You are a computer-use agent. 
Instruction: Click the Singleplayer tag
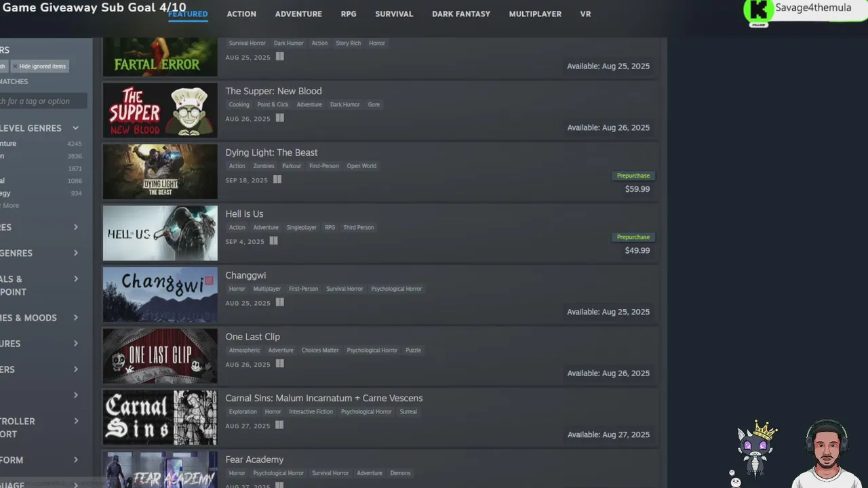[x=302, y=228]
